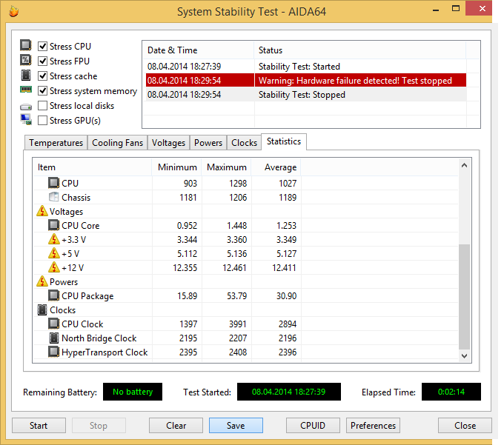Minimize the AIDA64 window
504x445 pixels.
tap(436, 10)
